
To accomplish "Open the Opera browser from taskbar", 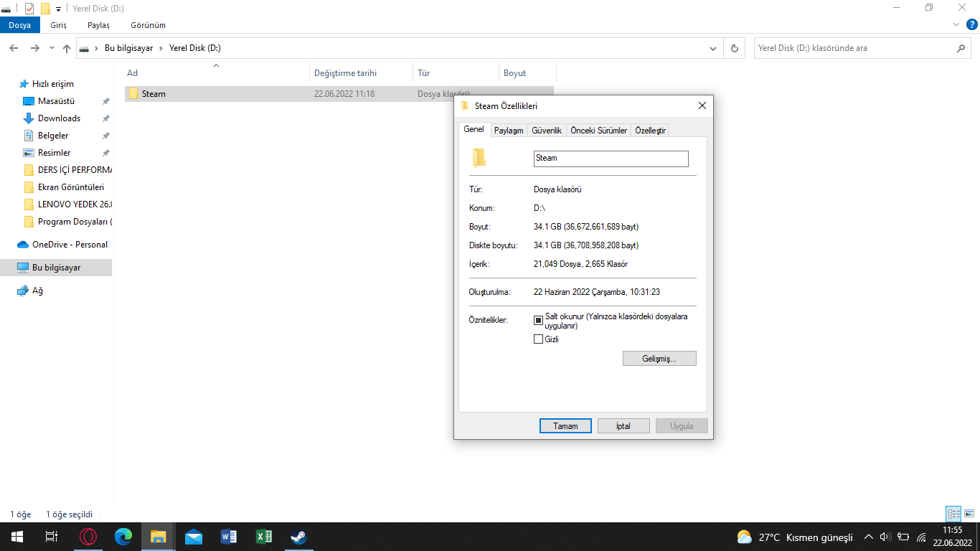I will [88, 537].
